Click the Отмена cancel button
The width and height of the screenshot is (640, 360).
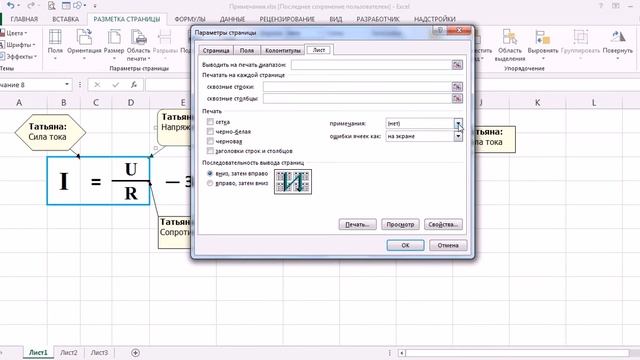click(x=448, y=245)
